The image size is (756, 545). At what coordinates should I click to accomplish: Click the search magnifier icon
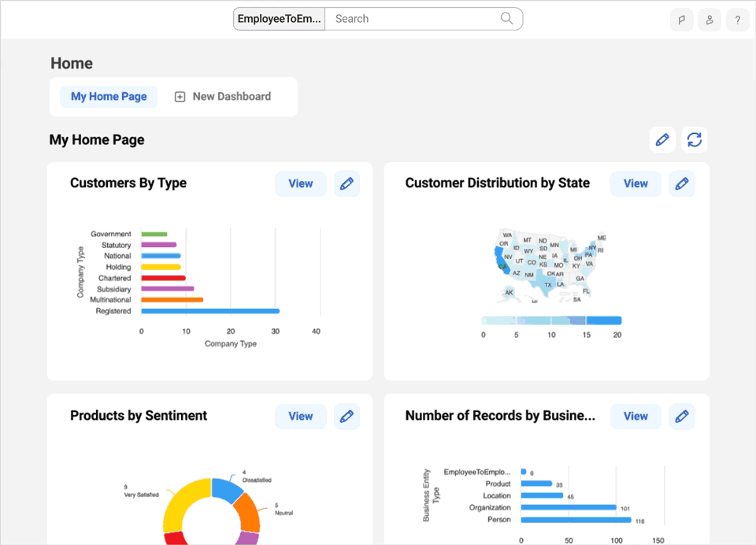tap(506, 18)
